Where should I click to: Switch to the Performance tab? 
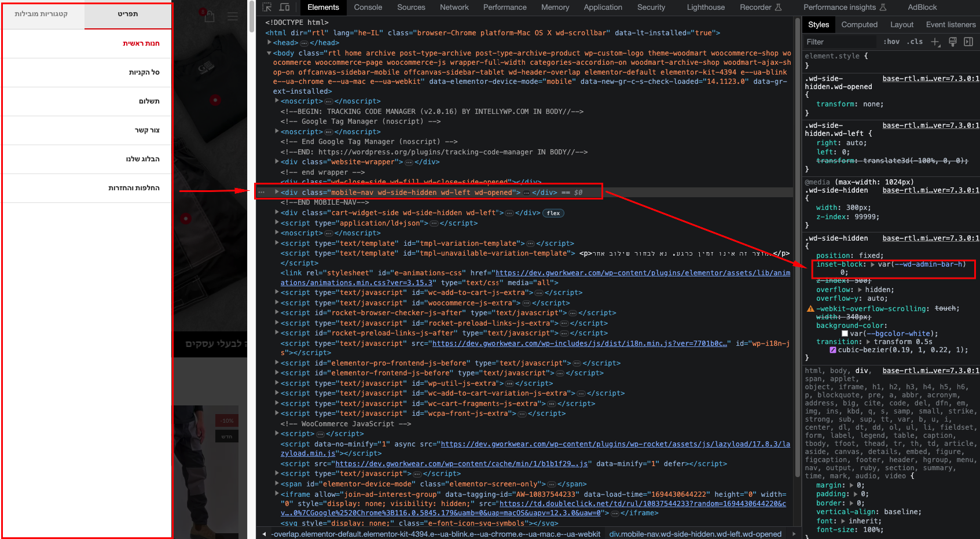click(x=505, y=7)
